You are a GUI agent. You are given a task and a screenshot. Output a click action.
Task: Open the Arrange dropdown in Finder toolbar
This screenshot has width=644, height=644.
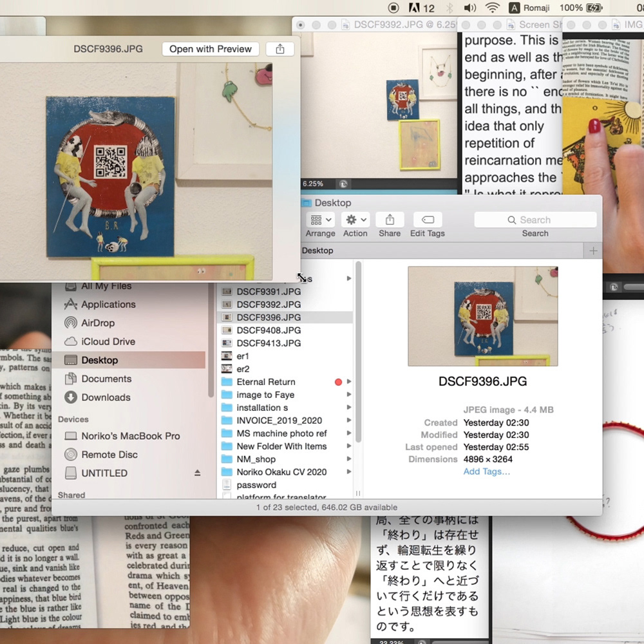click(x=320, y=220)
